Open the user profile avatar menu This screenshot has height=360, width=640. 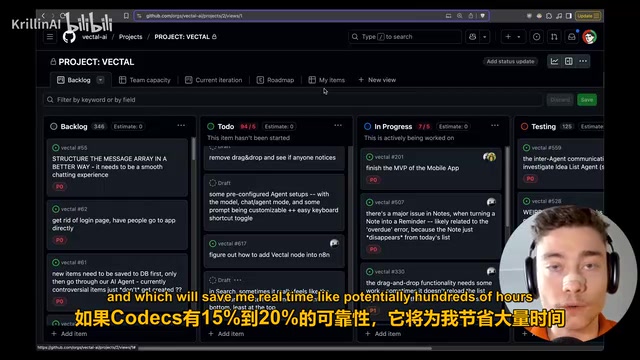[x=589, y=37]
